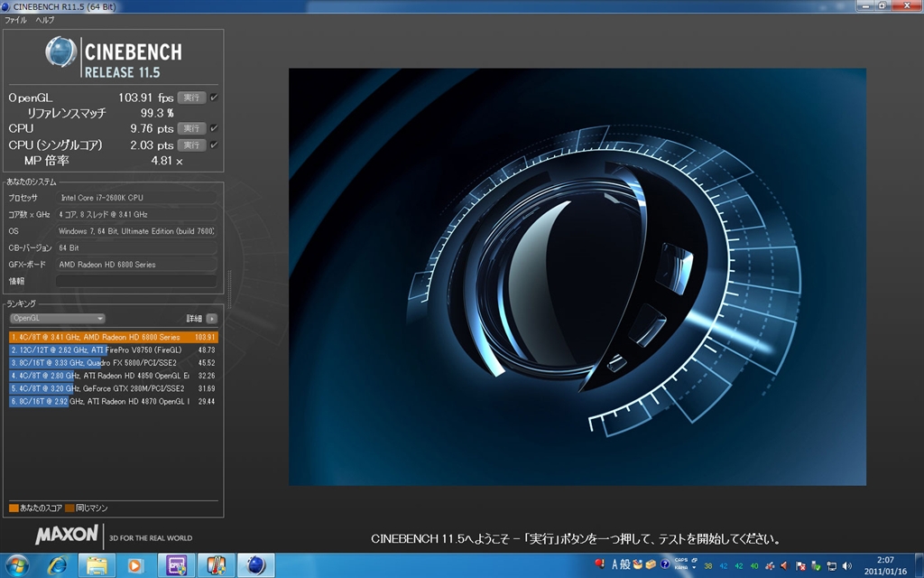Launch Internet Explorer from the taskbar
The image size is (924, 578).
pyautogui.click(x=57, y=565)
